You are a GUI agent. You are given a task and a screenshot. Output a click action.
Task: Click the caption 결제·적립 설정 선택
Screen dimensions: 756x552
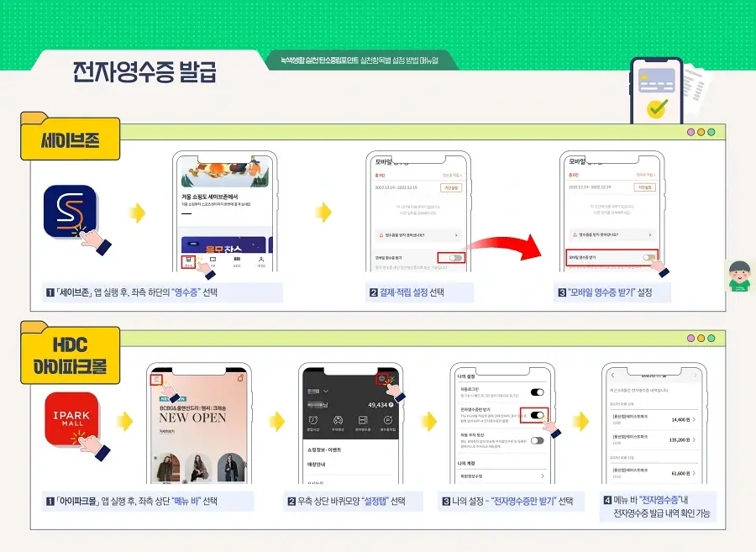click(x=412, y=292)
